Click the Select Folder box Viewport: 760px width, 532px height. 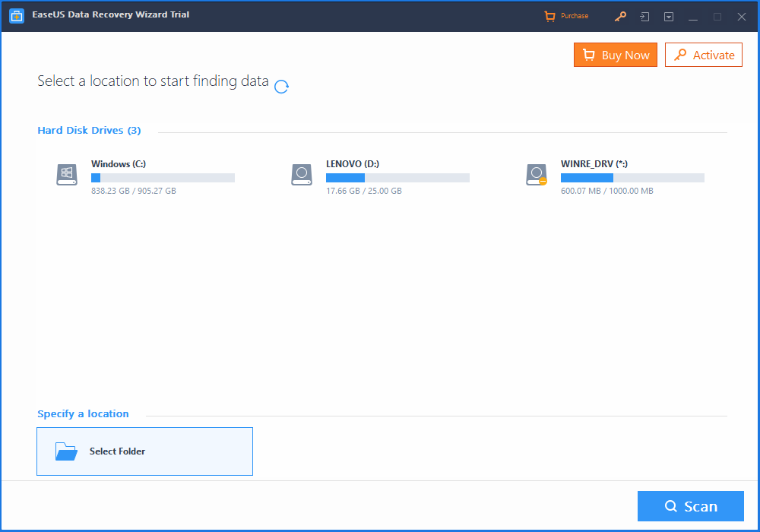(x=144, y=451)
